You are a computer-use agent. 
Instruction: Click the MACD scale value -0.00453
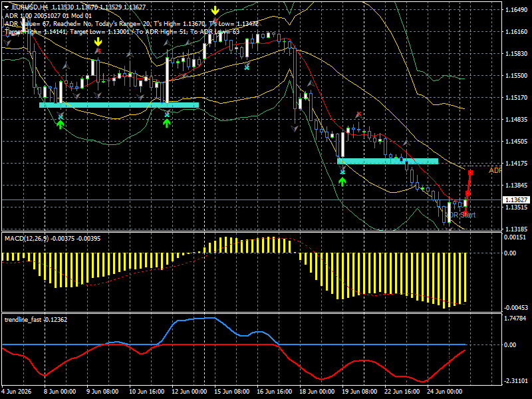click(x=515, y=308)
